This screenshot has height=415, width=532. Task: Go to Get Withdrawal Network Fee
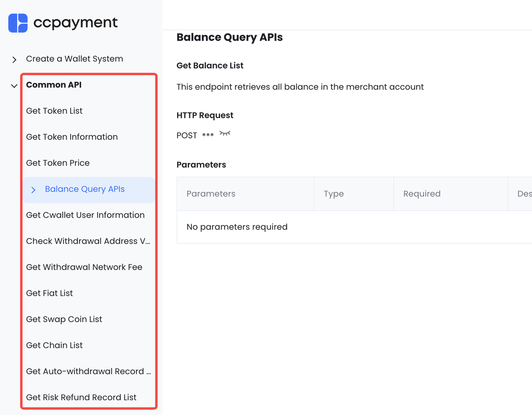pyautogui.click(x=84, y=267)
